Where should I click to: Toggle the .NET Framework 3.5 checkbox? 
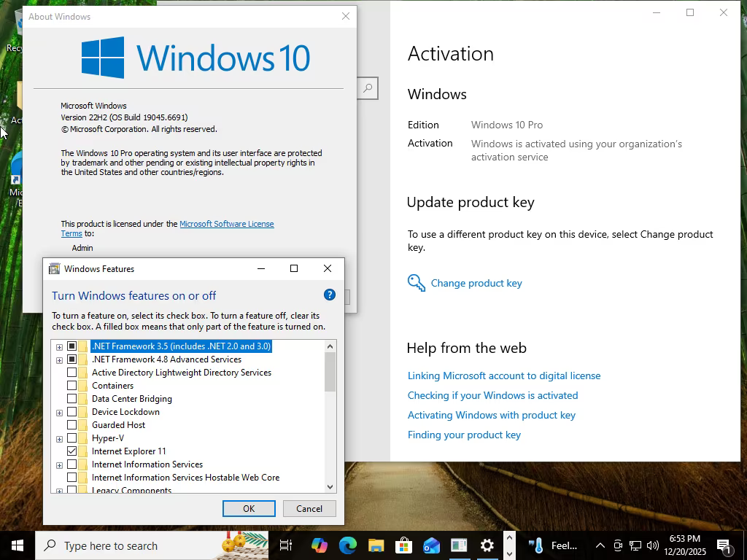(x=72, y=346)
